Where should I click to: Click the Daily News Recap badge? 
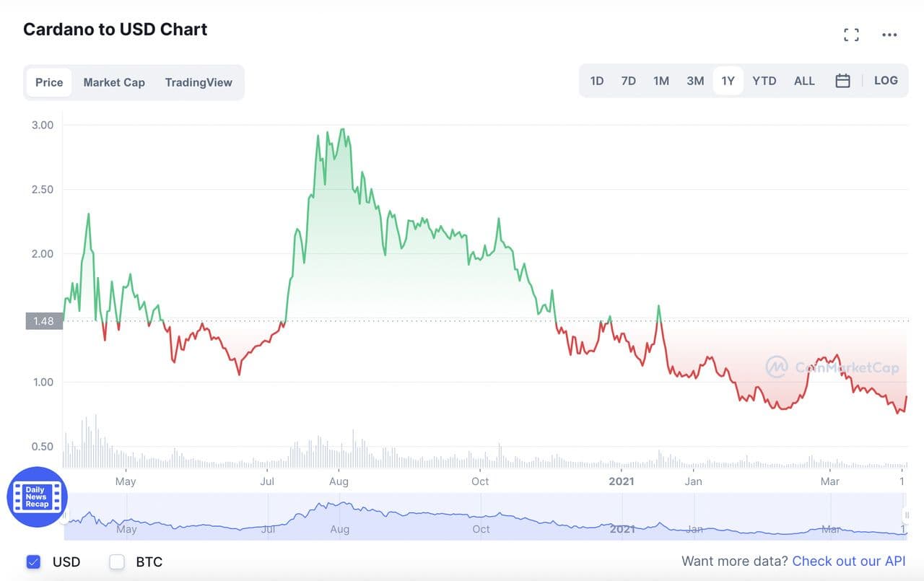pos(37,497)
